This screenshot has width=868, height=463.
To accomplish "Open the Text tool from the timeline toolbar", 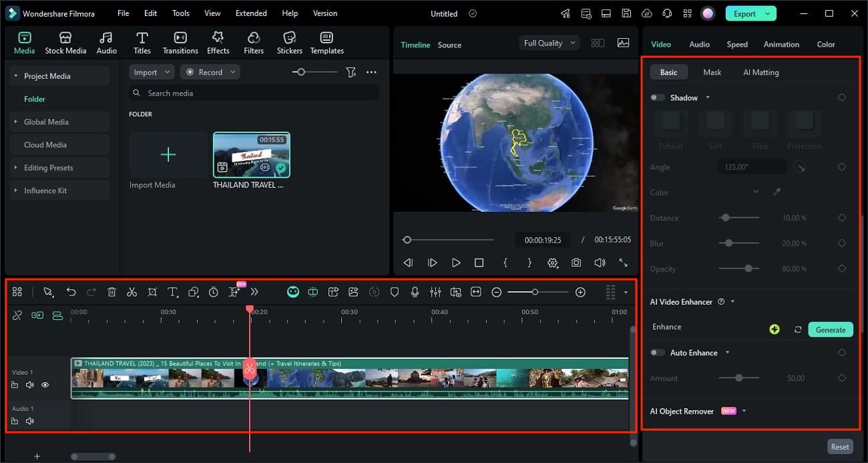I will coord(172,292).
